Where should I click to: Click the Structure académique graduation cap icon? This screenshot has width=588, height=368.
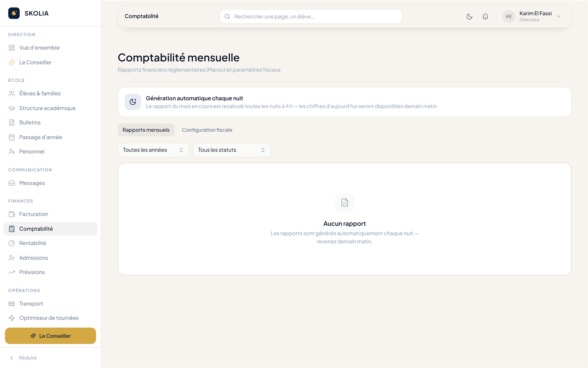tap(12, 108)
